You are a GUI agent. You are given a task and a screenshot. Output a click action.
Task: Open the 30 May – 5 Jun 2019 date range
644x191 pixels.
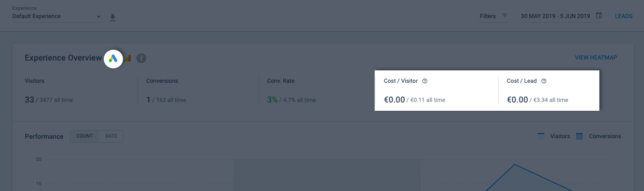tap(555, 17)
